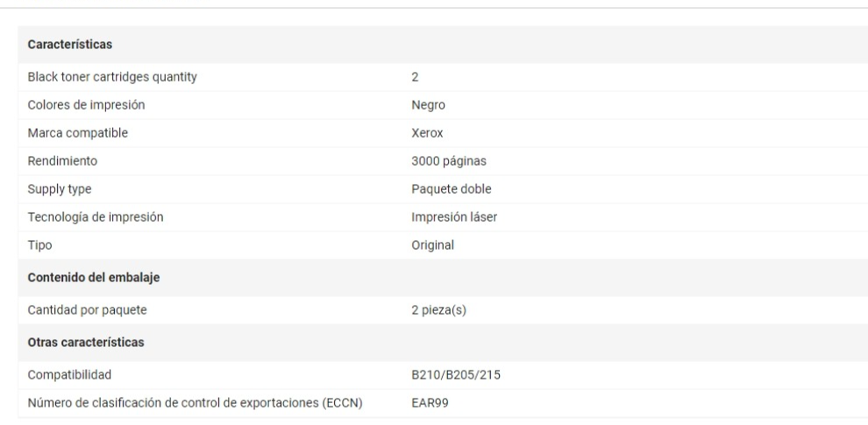Select the Impresión láser value
This screenshot has height=425, width=868.
pos(454,217)
